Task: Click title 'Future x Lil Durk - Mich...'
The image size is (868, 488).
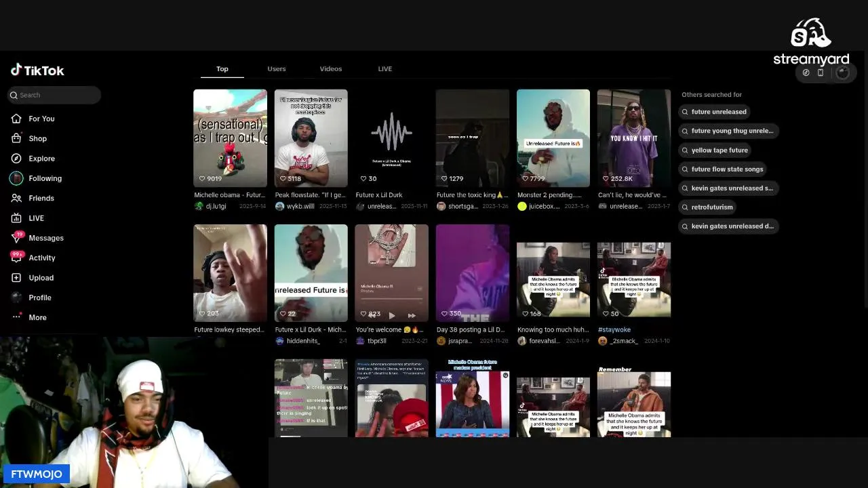Action: (x=311, y=330)
